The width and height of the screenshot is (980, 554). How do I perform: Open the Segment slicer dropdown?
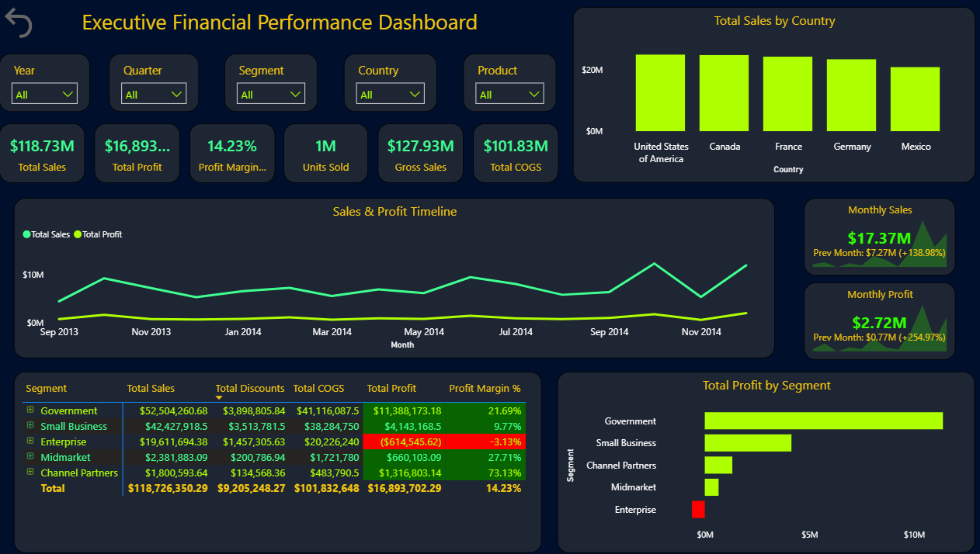coord(271,94)
